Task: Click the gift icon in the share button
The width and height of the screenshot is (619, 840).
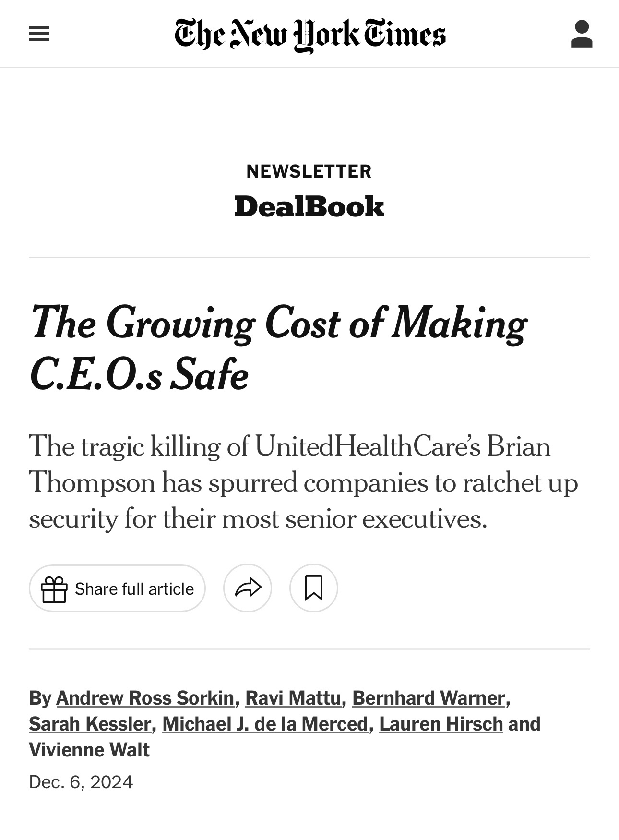Action: (54, 589)
